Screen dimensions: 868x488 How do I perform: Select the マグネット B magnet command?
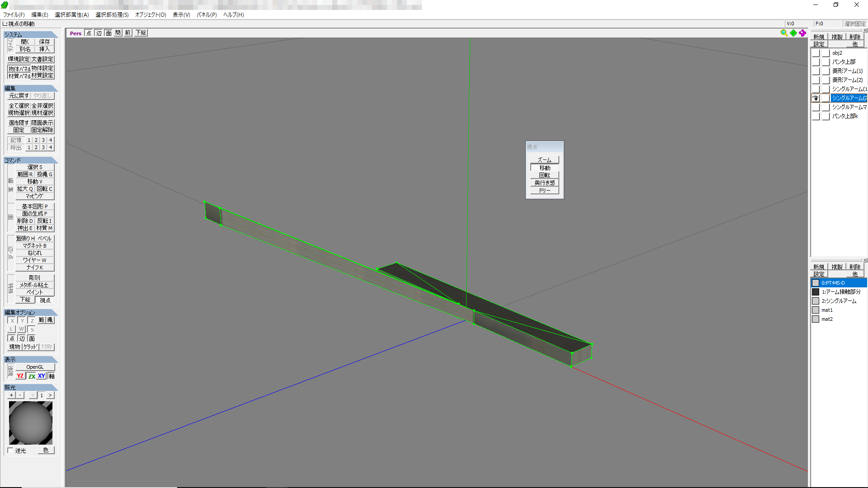pyautogui.click(x=35, y=246)
